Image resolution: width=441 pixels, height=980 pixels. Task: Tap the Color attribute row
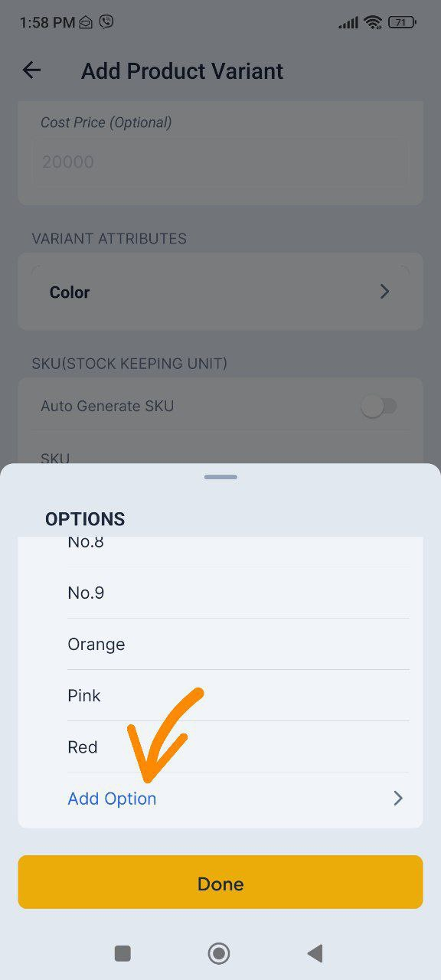pyautogui.click(x=220, y=292)
